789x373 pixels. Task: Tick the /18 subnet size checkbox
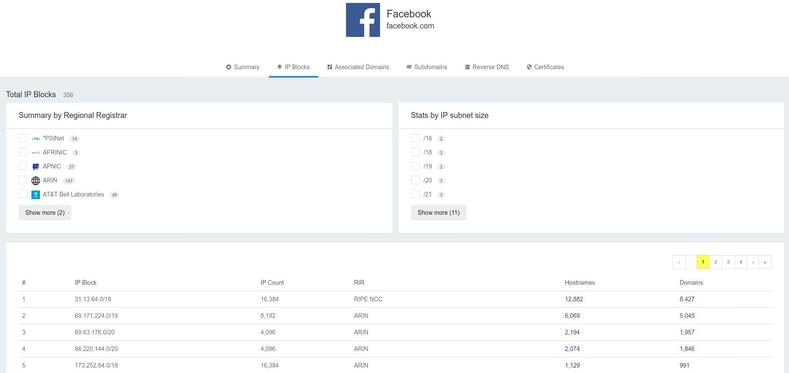[415, 152]
